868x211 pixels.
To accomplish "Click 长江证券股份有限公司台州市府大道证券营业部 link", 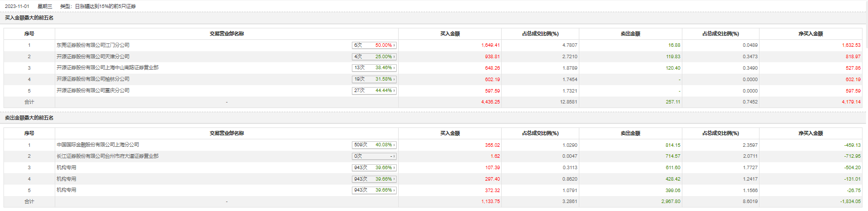I will point(108,156).
